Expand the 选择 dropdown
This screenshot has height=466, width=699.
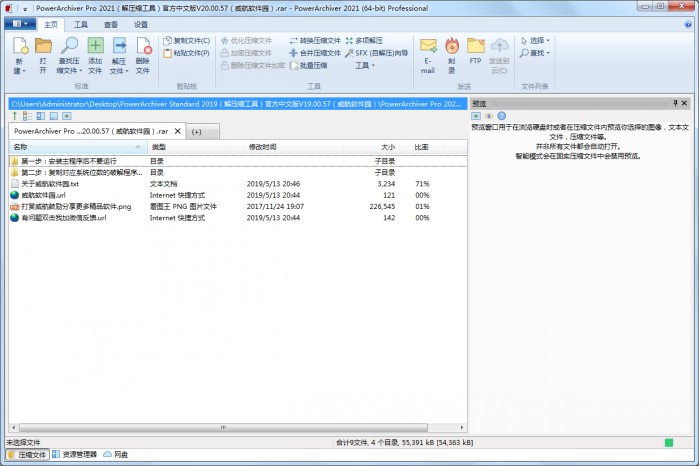tap(535, 41)
